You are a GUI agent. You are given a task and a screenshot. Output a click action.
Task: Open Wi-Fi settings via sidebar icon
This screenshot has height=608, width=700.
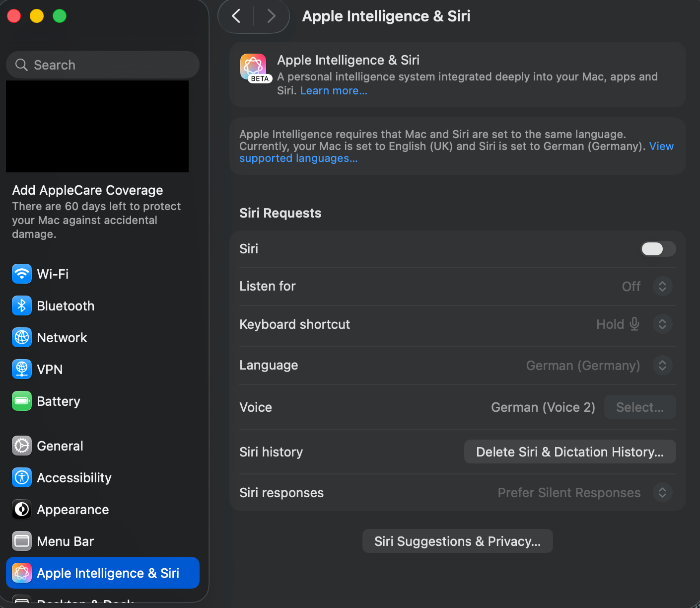tap(21, 274)
